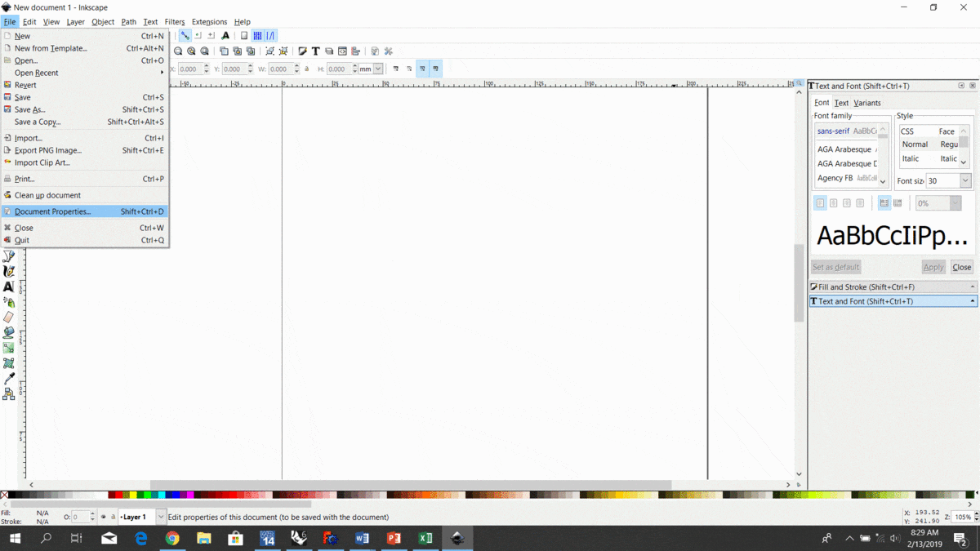The image size is (980, 551).
Task: Toggle horizontal text orientation button
Action: [884, 203]
